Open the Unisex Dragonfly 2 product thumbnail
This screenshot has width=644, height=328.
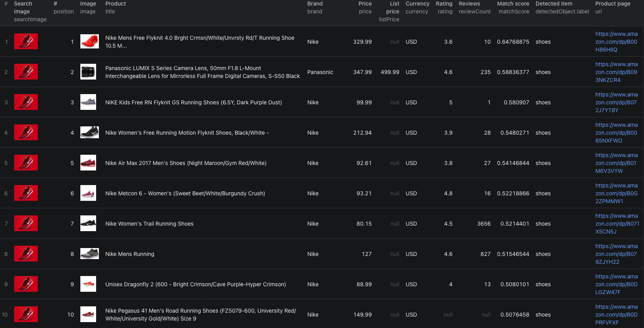tap(88, 284)
